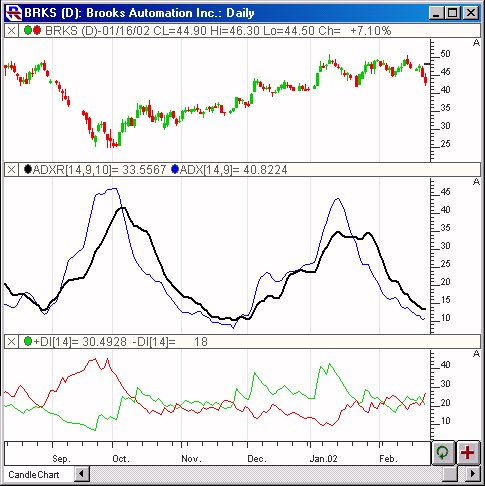Close the ADXR indicator pane with X
This screenshot has height=486, width=485.
click(11, 170)
